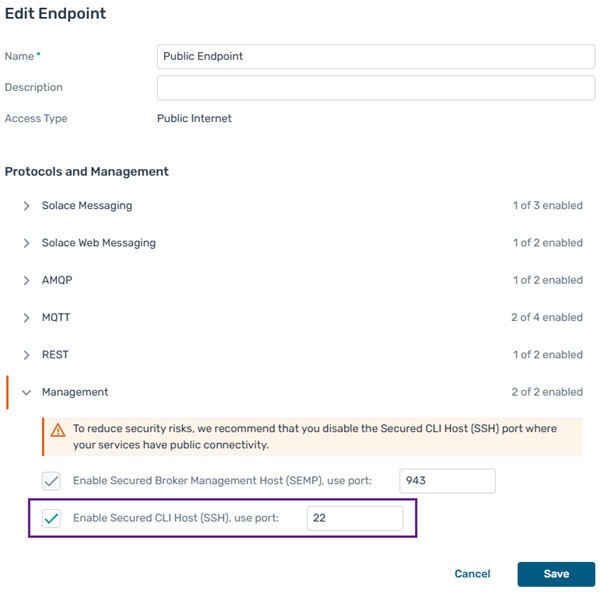The image size is (600, 593).
Task: Toggle the Secured Broker Management Host (SEMP) checkbox
Action: 52,481
